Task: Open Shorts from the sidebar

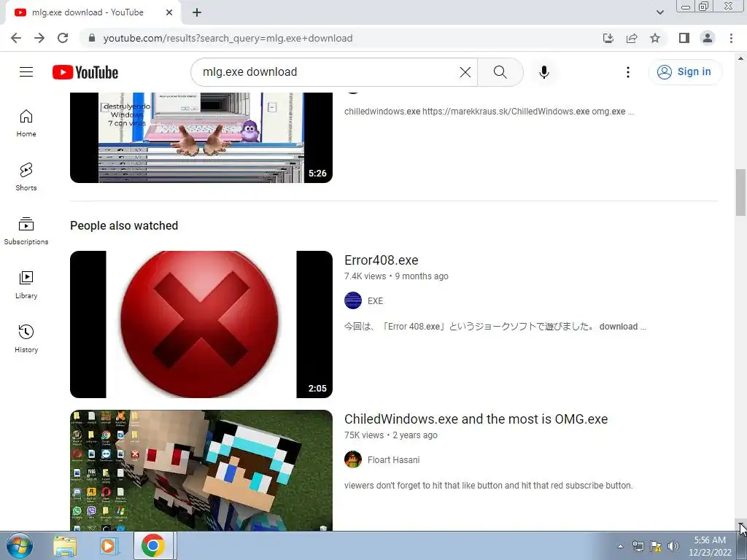Action: [x=26, y=177]
